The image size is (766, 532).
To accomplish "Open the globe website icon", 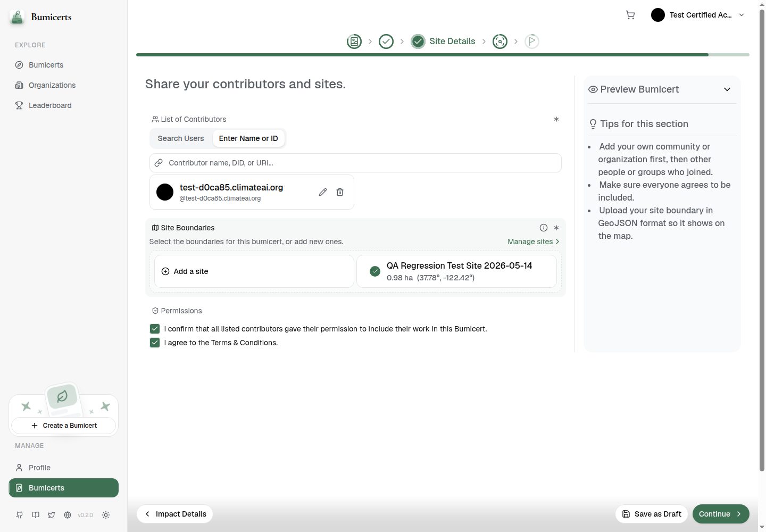I will tap(68, 515).
